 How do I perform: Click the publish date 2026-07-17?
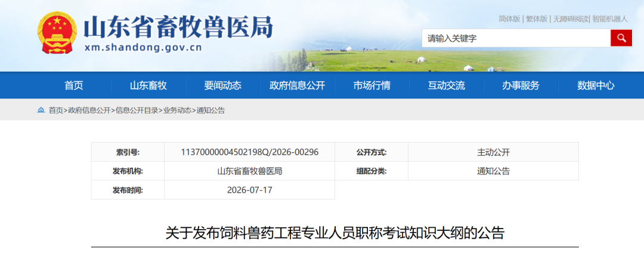(x=250, y=190)
